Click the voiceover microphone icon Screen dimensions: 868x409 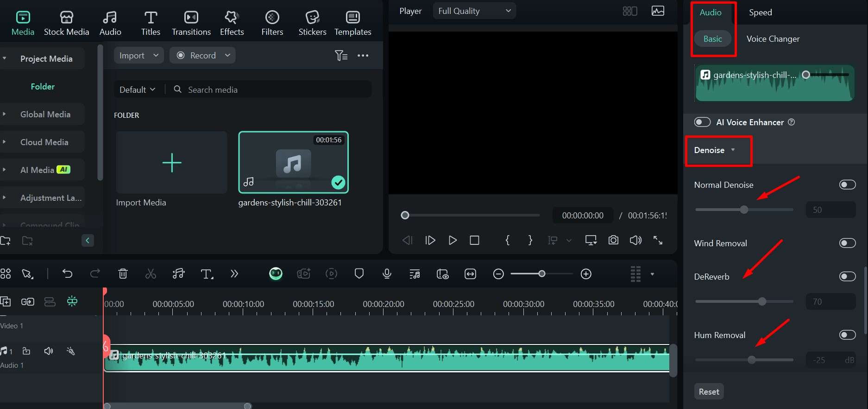(x=387, y=274)
